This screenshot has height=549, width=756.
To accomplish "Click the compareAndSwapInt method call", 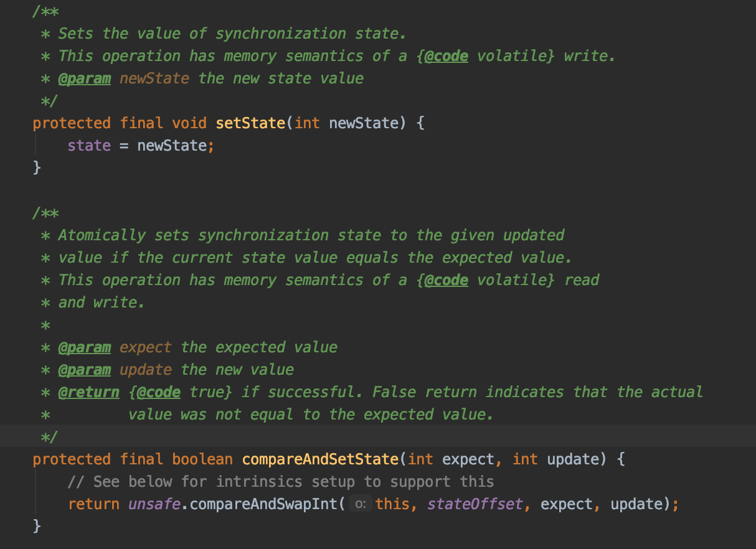I will (264, 504).
